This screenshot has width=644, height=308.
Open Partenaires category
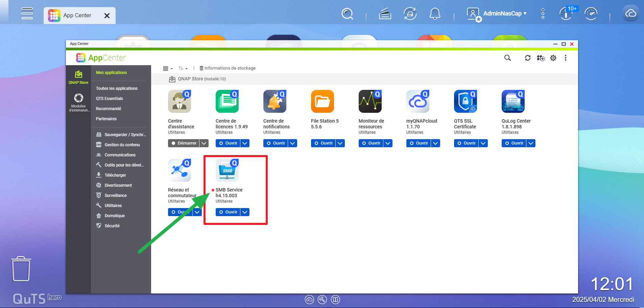(x=106, y=119)
